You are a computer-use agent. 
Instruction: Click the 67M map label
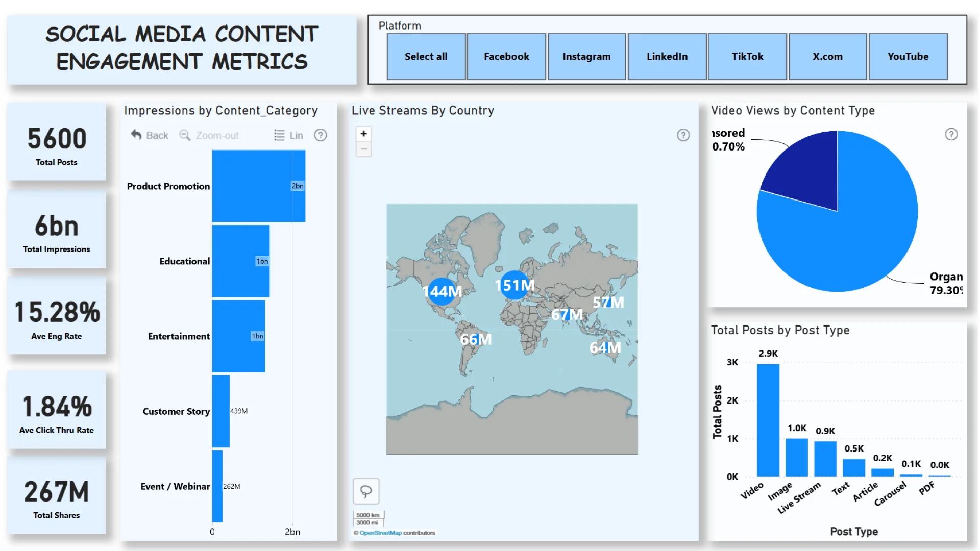click(x=567, y=314)
